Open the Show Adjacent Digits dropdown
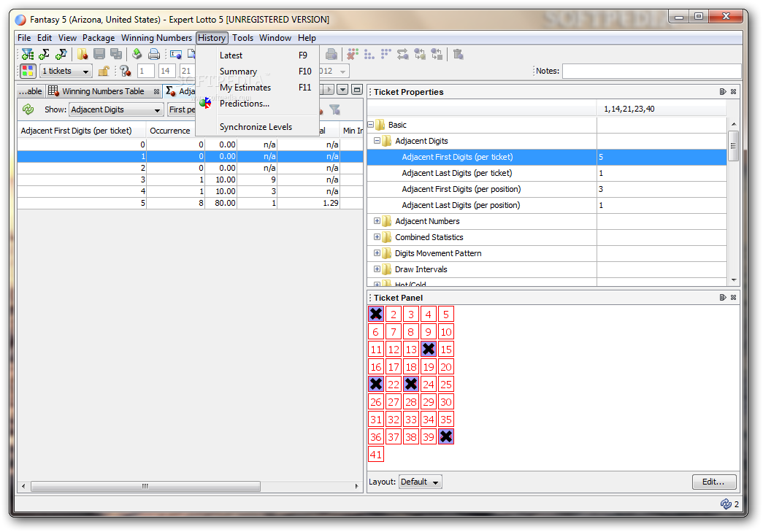763x532 pixels. pos(116,109)
